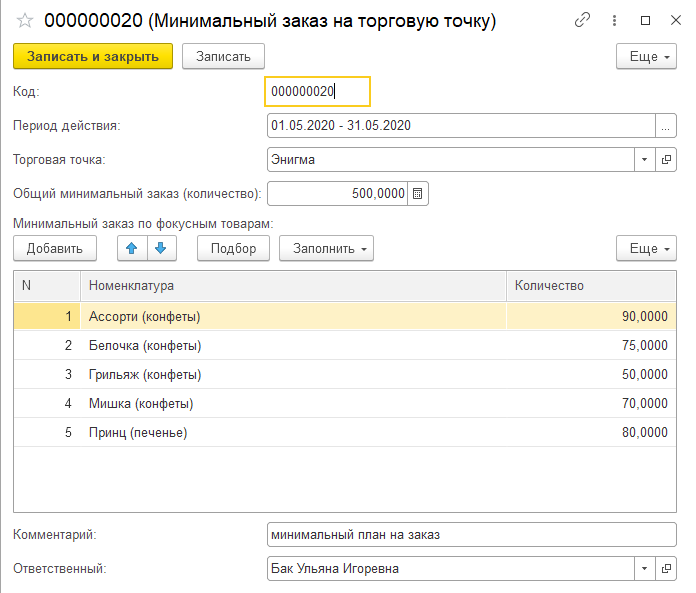Open Торговая точка Энигма record card

pos(666,159)
